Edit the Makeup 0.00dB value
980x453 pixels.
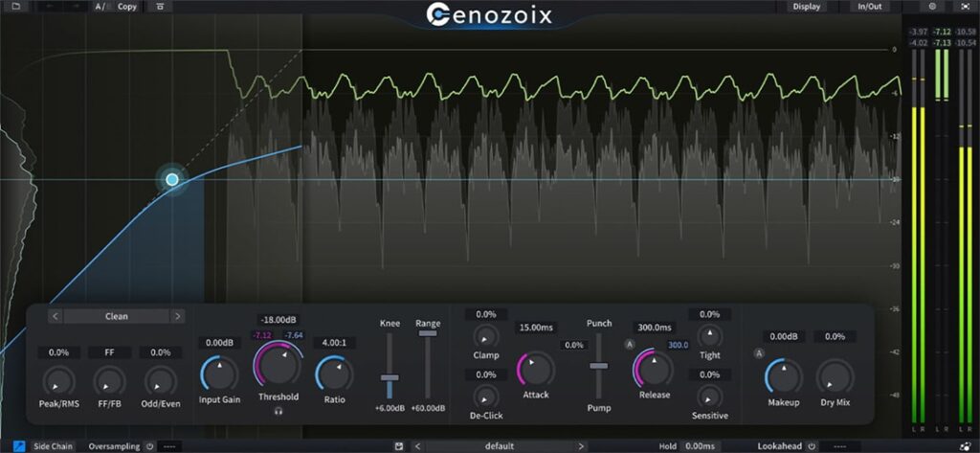tap(784, 336)
